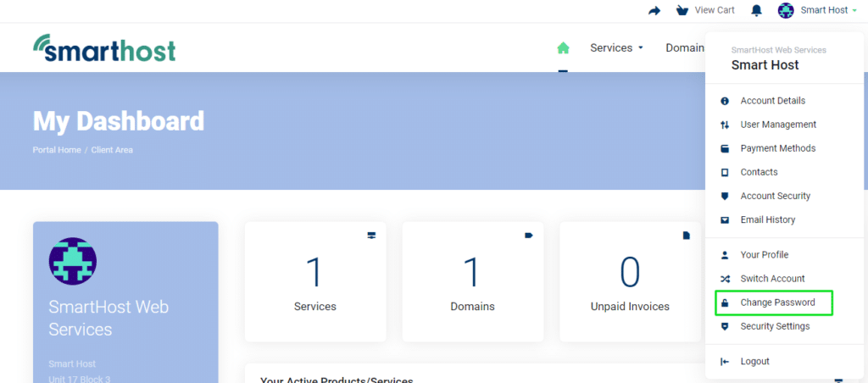Click the Smart Host heading in dropdown
This screenshot has width=868, height=383.
tap(765, 65)
